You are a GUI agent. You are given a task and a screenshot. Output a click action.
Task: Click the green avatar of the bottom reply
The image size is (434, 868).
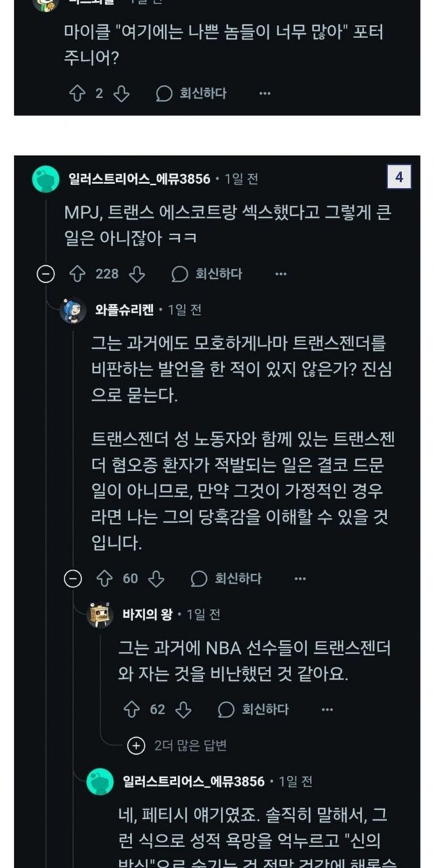click(100, 781)
